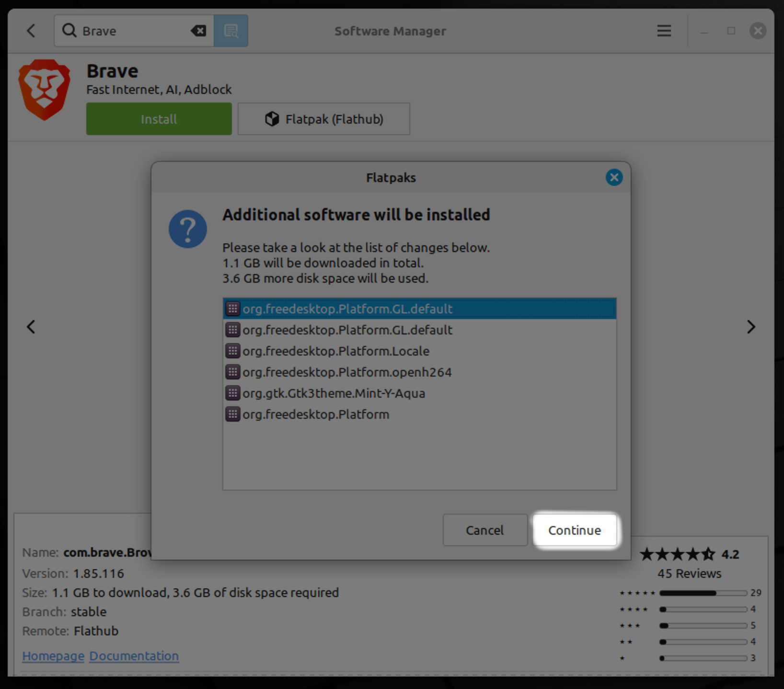The image size is (784, 689).
Task: Click the magnifier icon in search box
Action: click(69, 31)
